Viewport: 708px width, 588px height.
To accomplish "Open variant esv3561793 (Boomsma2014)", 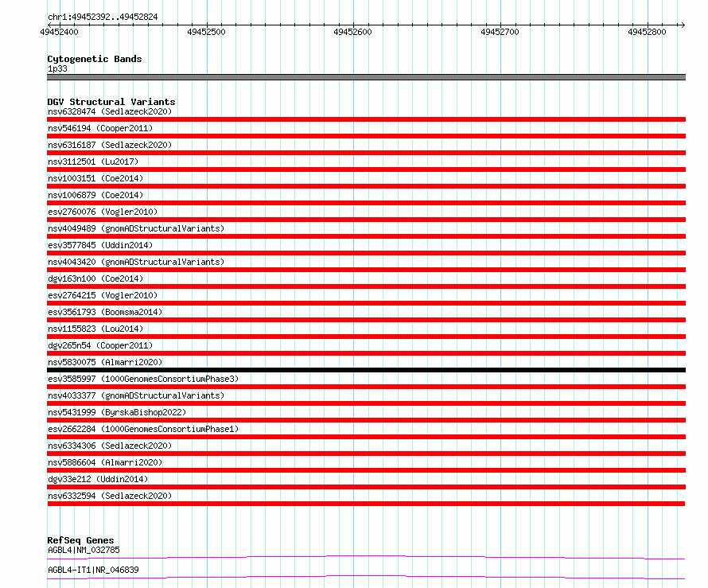I will click(x=105, y=312).
